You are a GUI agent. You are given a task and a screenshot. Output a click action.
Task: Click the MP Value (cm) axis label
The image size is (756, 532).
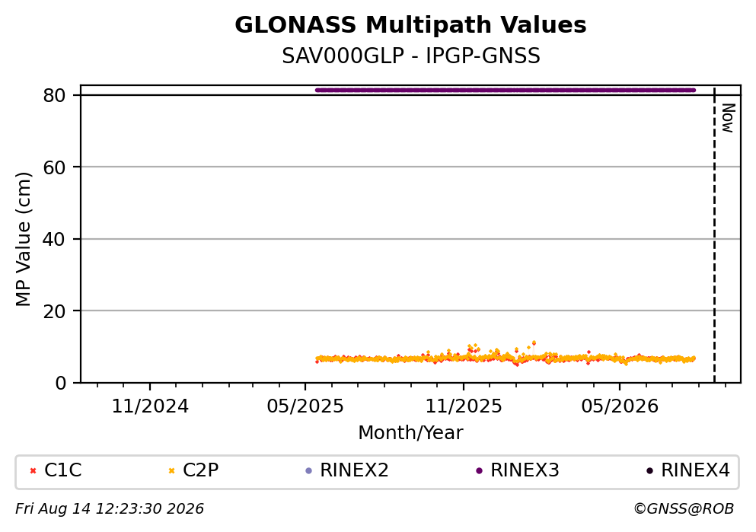coord(23,239)
